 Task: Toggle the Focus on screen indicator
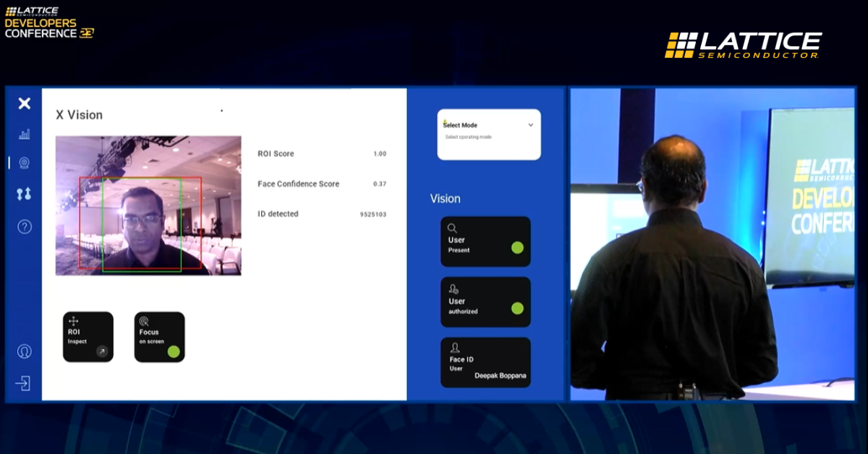pos(174,352)
